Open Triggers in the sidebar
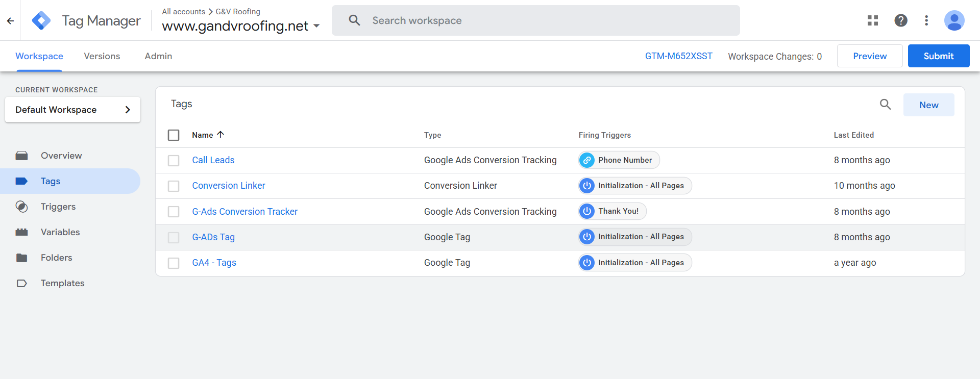Viewport: 980px width, 379px height. pos(70,207)
